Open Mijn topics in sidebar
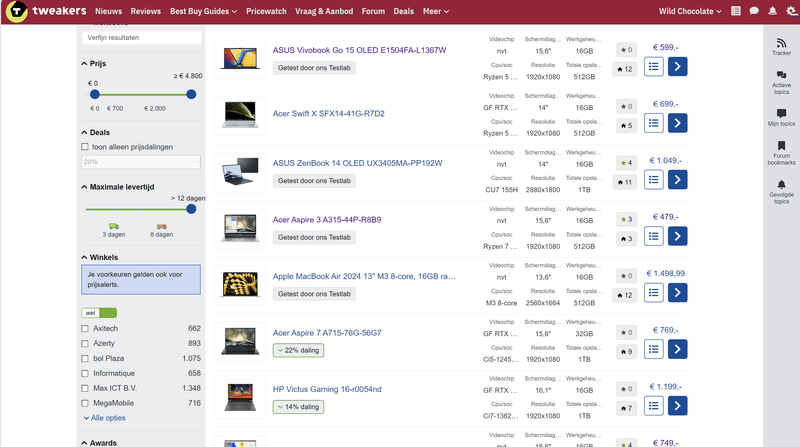The image size is (800, 447). pyautogui.click(x=781, y=117)
